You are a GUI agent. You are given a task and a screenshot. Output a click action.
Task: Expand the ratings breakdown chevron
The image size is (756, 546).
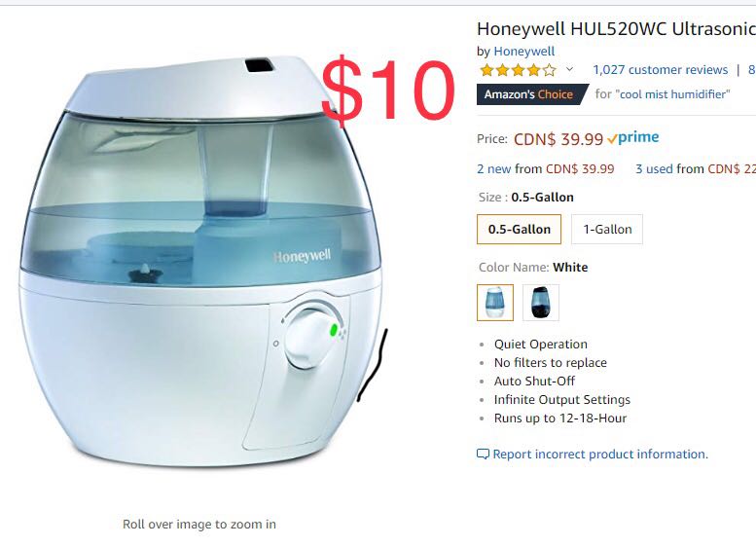(569, 69)
